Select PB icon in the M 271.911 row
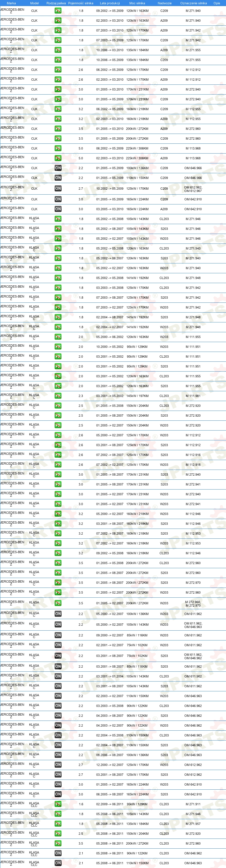Image resolution: width=226 pixels, height=868 pixels. (58, 804)
